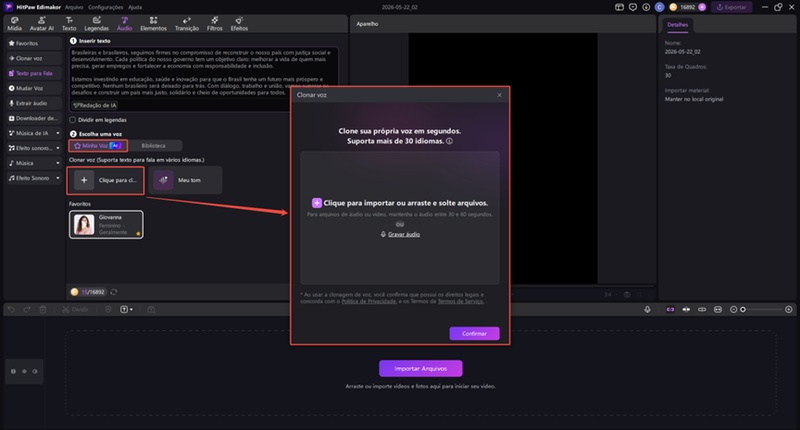800x430 pixels.
Task: Enable the Dividir em legendas checkbox
Action: [x=72, y=120]
